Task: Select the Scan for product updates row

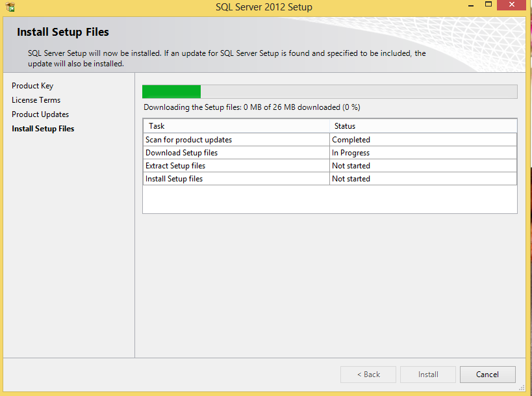Action: [330, 140]
